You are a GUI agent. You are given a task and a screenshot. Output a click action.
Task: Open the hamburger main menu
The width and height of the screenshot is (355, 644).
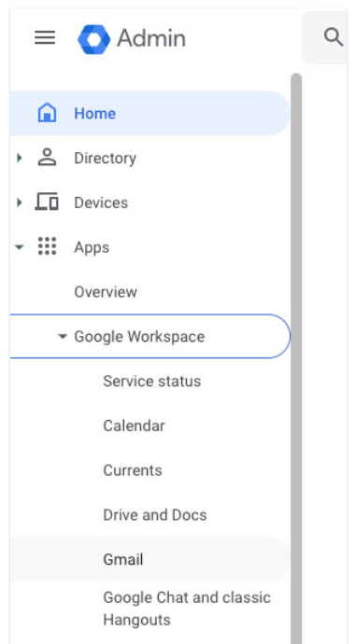pyautogui.click(x=45, y=37)
